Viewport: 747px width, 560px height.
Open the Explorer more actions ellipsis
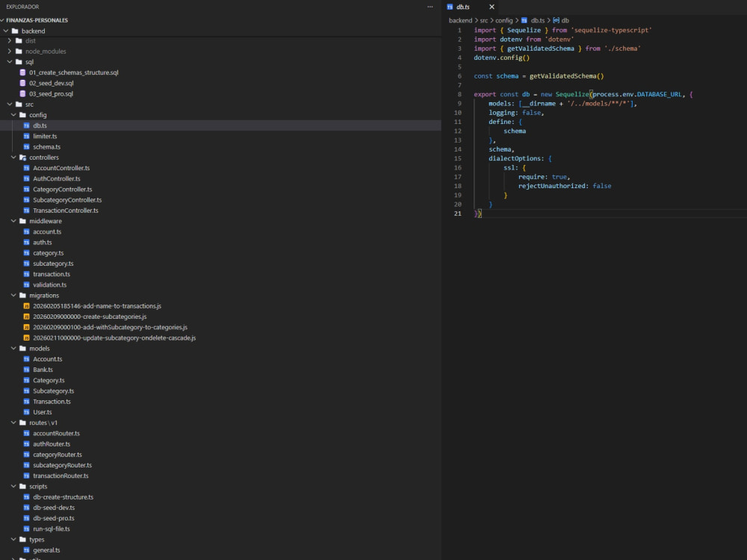click(x=430, y=7)
